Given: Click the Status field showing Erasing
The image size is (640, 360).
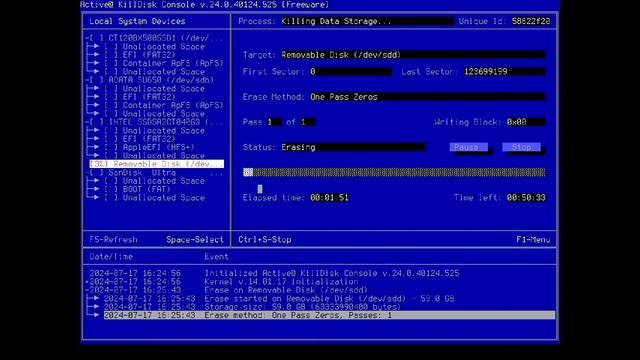Looking at the screenshot, I should coord(353,147).
